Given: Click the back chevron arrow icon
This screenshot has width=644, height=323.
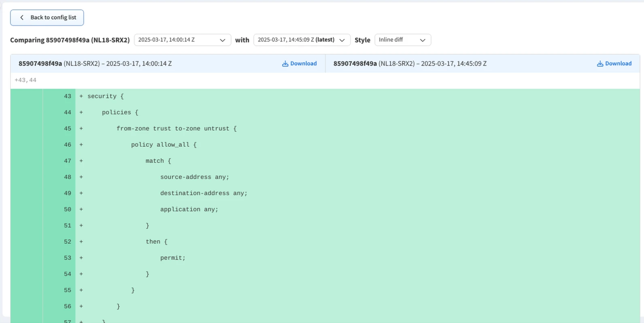Looking at the screenshot, I should (22, 17).
